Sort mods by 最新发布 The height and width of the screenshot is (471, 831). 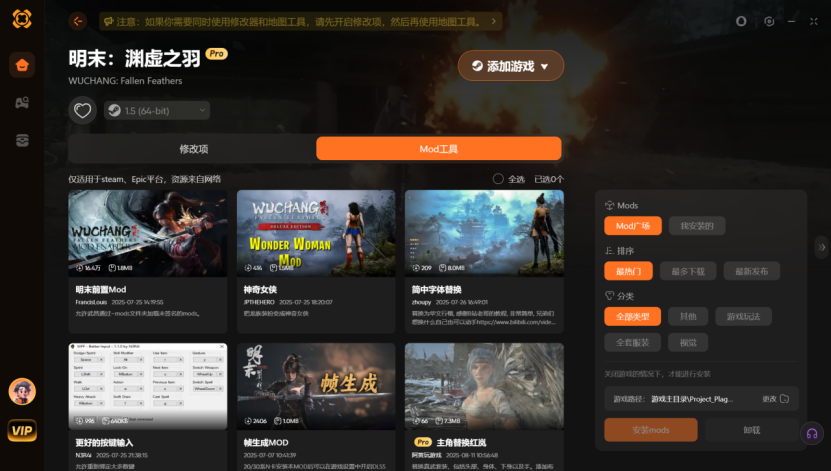tap(752, 271)
